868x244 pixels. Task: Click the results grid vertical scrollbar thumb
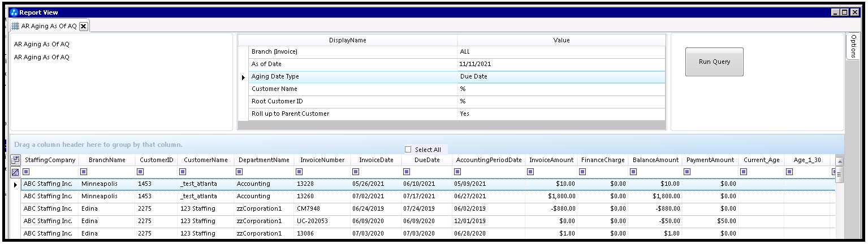tap(840, 175)
